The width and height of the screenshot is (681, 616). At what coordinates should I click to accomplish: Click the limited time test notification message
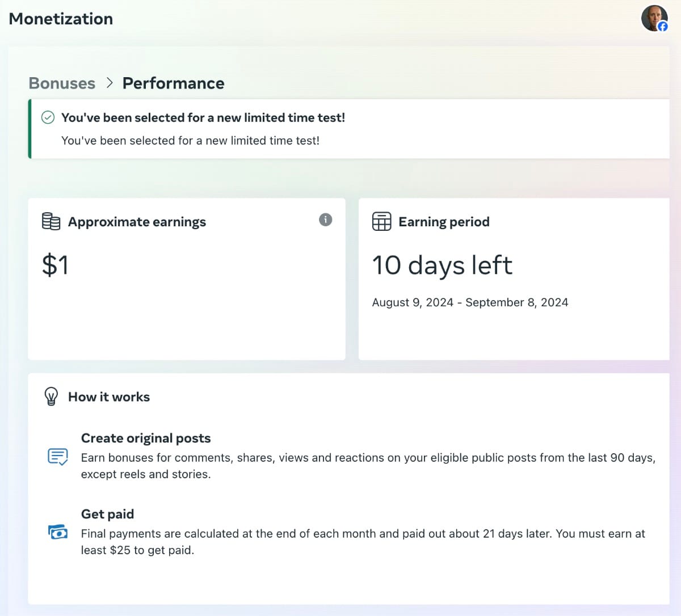[x=191, y=140]
